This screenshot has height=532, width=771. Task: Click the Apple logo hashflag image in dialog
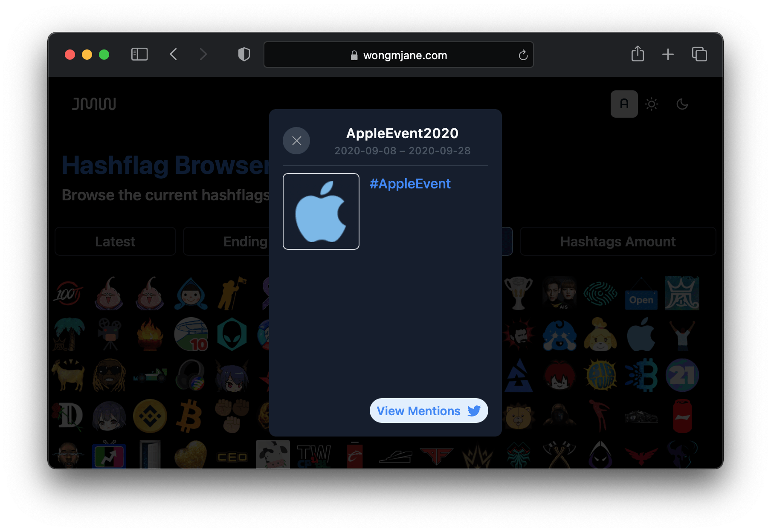(321, 211)
